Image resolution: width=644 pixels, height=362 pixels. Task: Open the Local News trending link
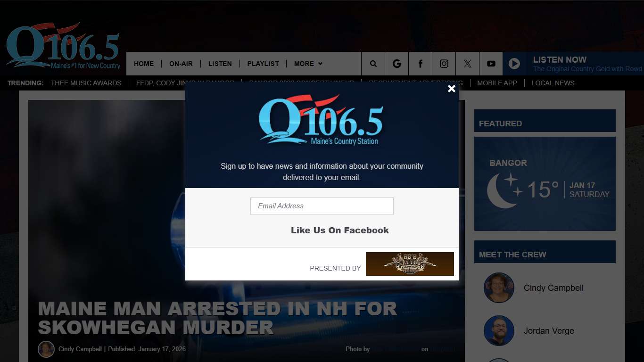553,83
